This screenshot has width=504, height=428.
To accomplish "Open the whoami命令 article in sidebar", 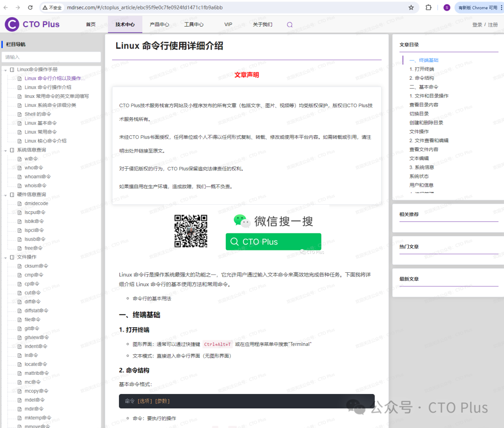I will pos(38,177).
